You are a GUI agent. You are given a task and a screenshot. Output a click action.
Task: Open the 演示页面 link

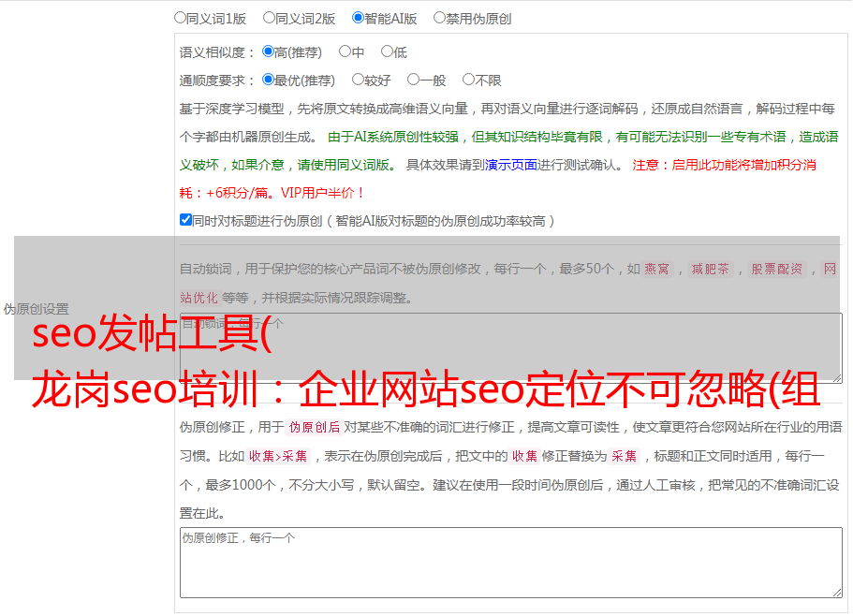tap(511, 165)
